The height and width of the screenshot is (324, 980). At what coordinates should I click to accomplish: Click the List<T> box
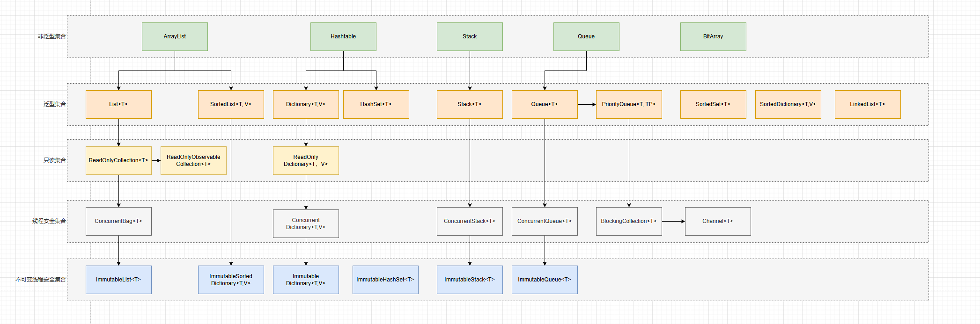click(118, 104)
